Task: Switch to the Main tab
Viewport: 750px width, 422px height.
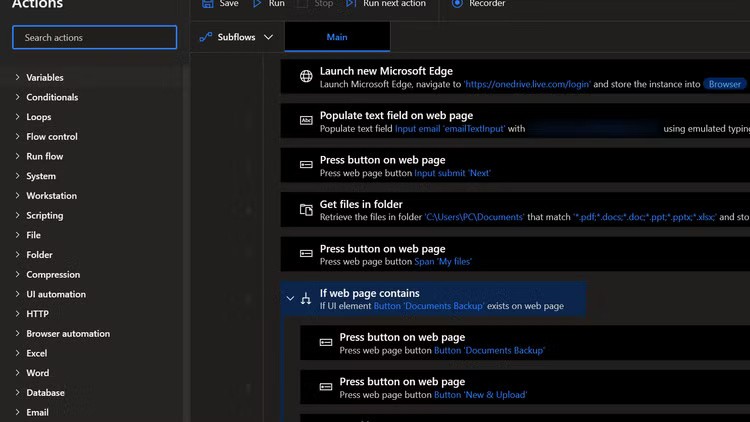Action: click(337, 37)
